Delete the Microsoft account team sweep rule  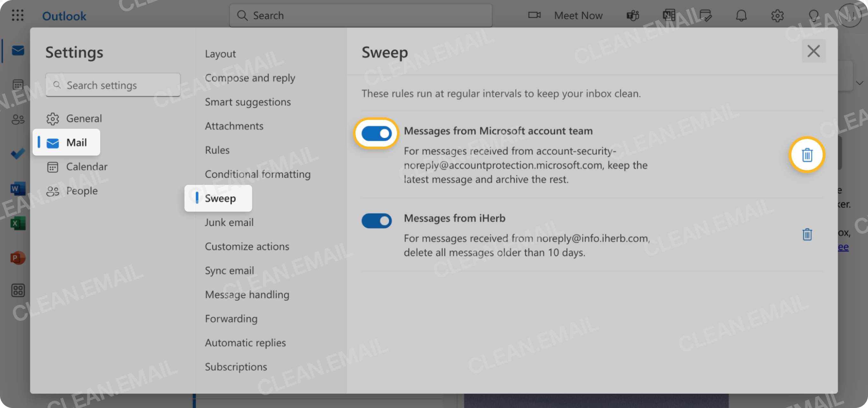point(807,155)
